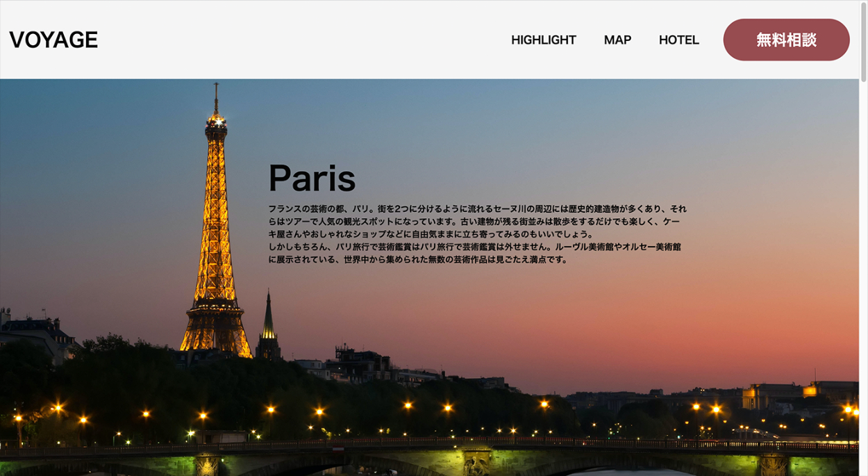Go to the MAP section
868x476 pixels.
tap(617, 40)
